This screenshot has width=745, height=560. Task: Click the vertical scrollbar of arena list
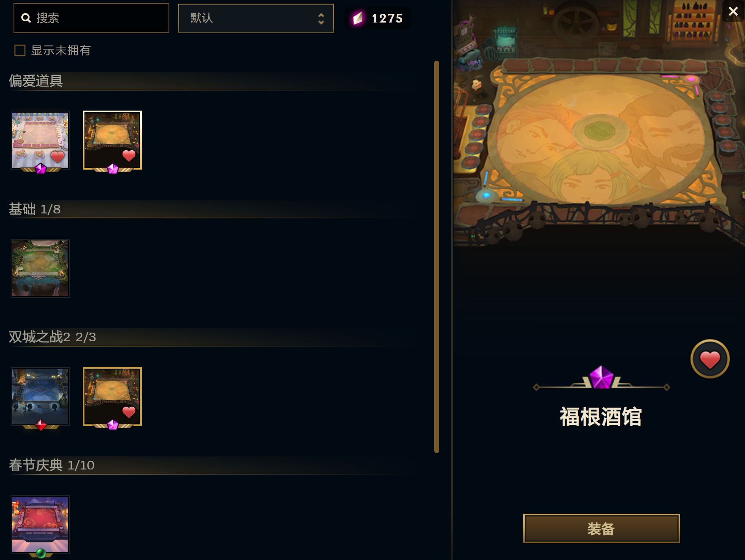(x=437, y=257)
